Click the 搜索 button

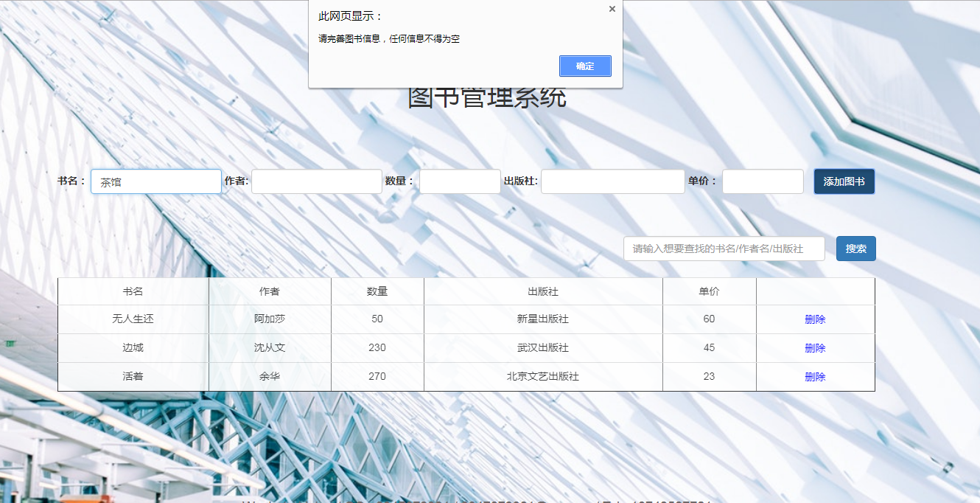pyautogui.click(x=856, y=249)
